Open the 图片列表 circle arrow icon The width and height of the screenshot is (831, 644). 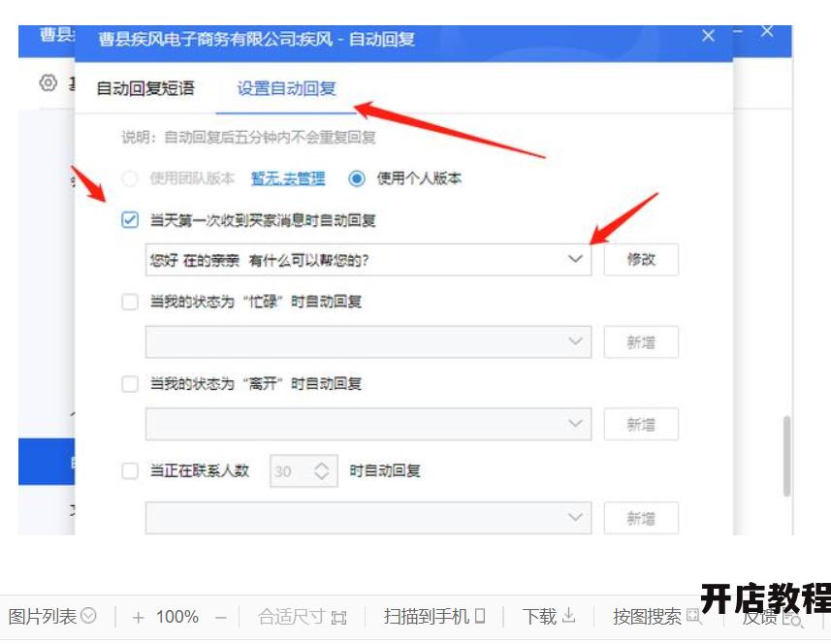point(89,615)
